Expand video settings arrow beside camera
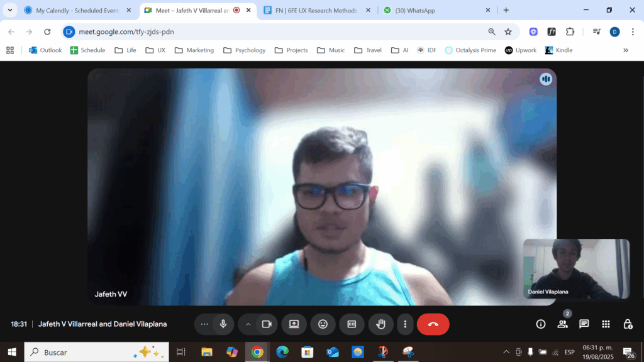Viewport: 644px width, 362px height. point(248,324)
